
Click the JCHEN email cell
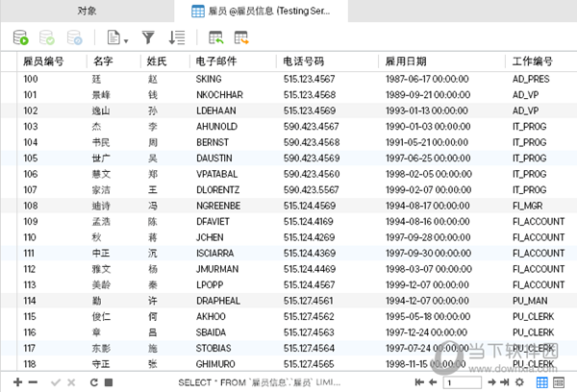coord(210,237)
